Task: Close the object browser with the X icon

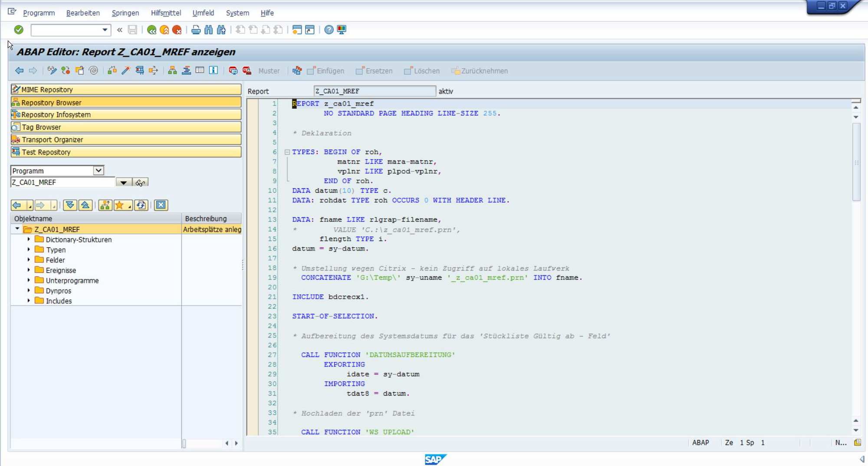Action: click(161, 205)
